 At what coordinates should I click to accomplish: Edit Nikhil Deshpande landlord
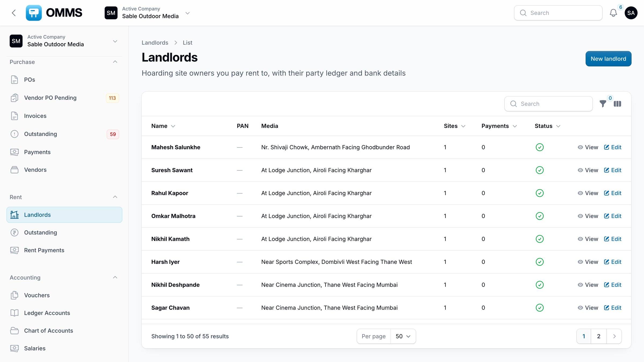tap(613, 285)
